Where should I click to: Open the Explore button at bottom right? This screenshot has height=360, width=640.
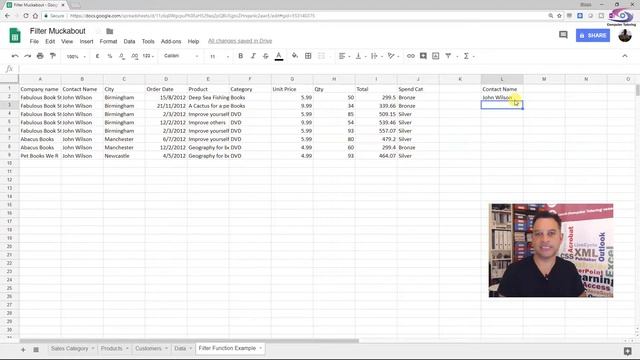(627, 351)
